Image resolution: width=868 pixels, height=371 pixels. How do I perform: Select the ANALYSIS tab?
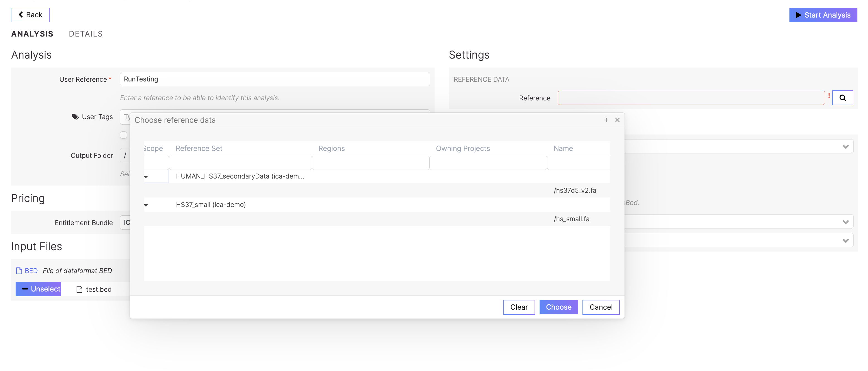[x=32, y=34]
